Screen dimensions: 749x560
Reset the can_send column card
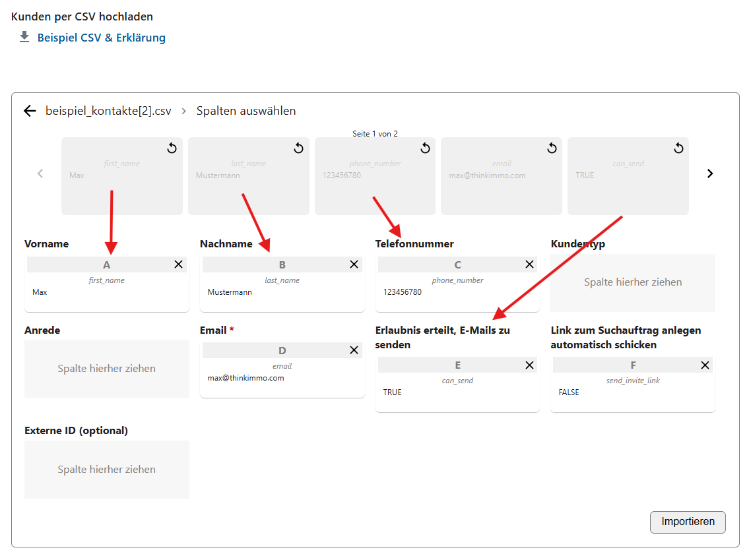pos(678,148)
